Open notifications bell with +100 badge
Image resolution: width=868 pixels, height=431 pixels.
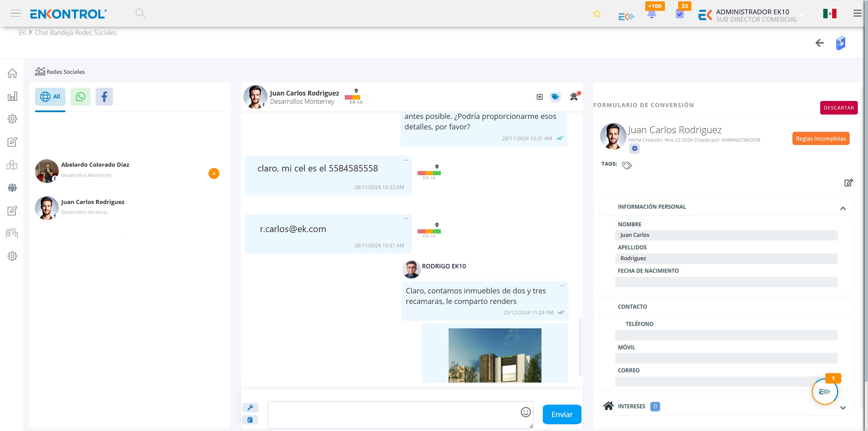(x=651, y=14)
